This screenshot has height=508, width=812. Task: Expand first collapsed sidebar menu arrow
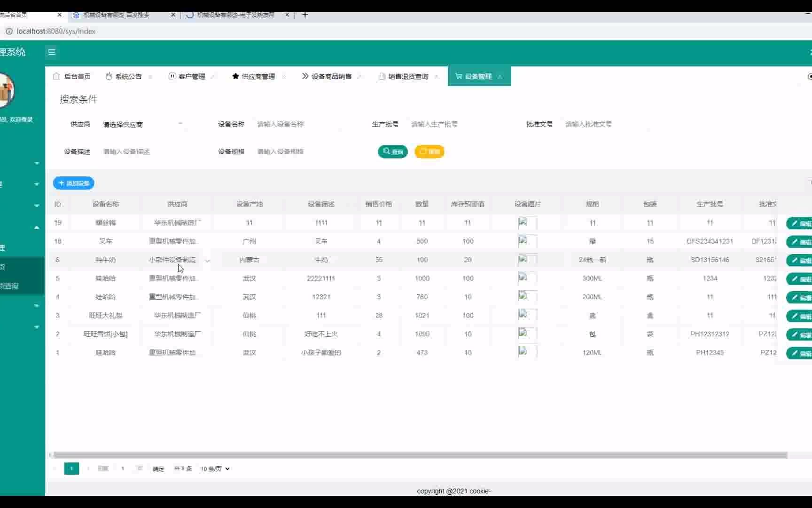pyautogui.click(x=37, y=163)
